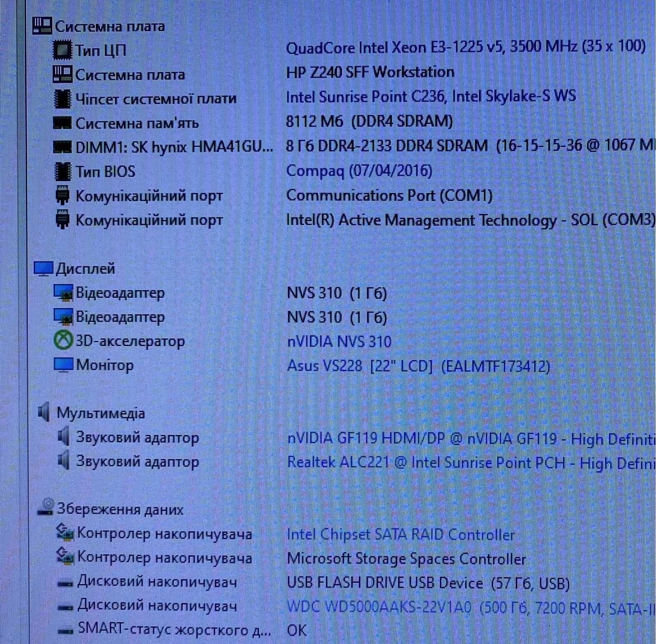Click the Дисплей section monitor icon
656x644 pixels.
[x=43, y=269]
